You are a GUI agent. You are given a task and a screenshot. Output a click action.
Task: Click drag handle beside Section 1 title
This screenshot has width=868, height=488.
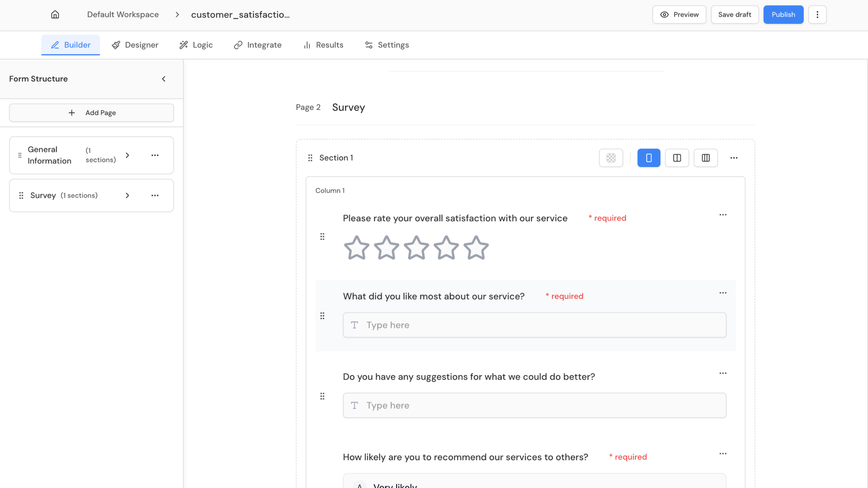coord(310,158)
